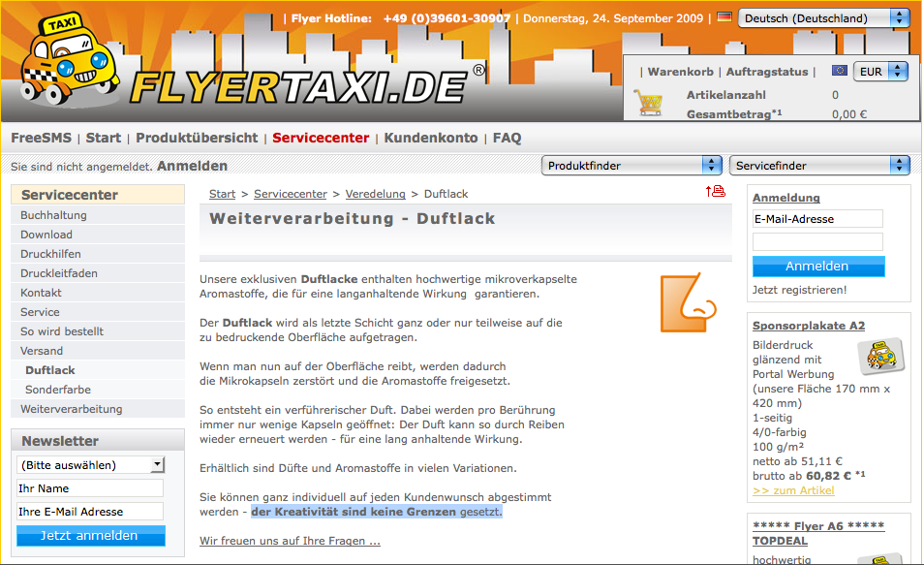Open the FAQ menu item
This screenshot has height=565, width=924.
pos(507,138)
